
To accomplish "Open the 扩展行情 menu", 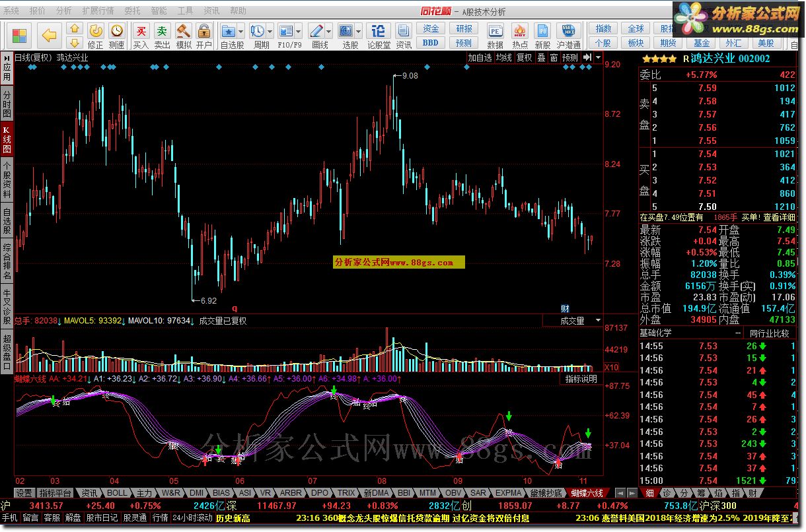I will (x=98, y=11).
